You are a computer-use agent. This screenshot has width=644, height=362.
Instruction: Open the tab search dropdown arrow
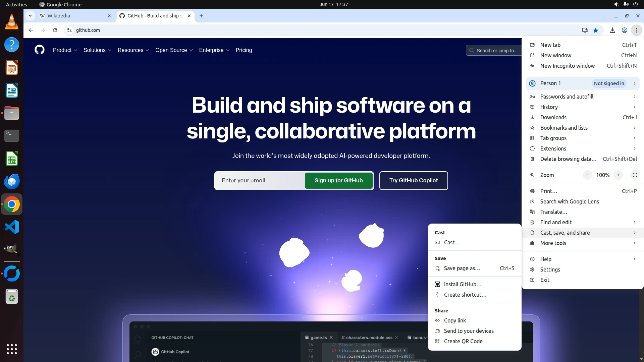point(30,16)
